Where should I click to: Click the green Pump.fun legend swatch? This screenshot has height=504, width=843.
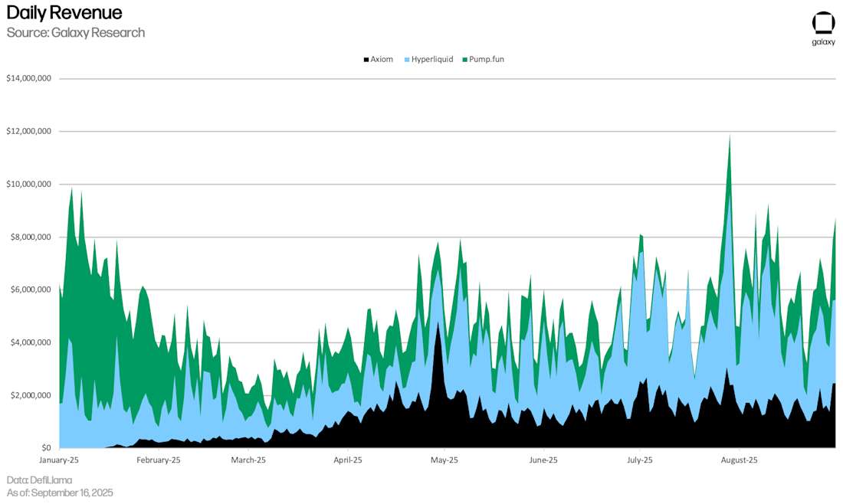pyautogui.click(x=465, y=60)
